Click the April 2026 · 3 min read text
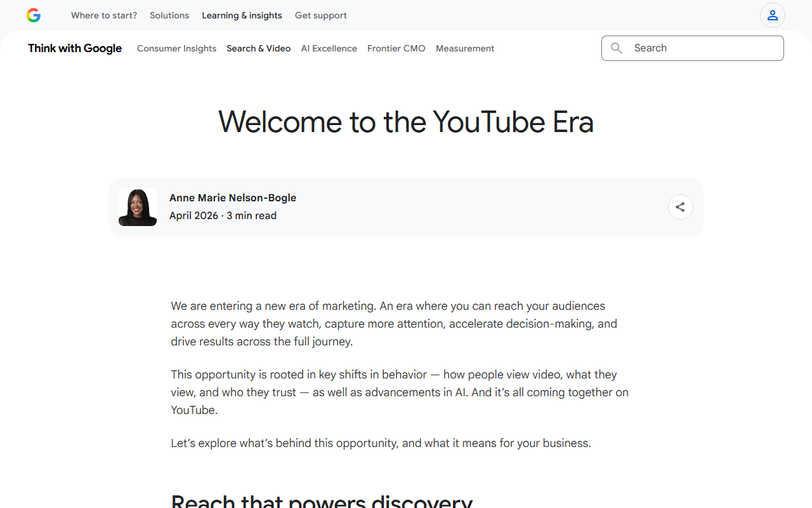The width and height of the screenshot is (812, 508). (x=223, y=216)
